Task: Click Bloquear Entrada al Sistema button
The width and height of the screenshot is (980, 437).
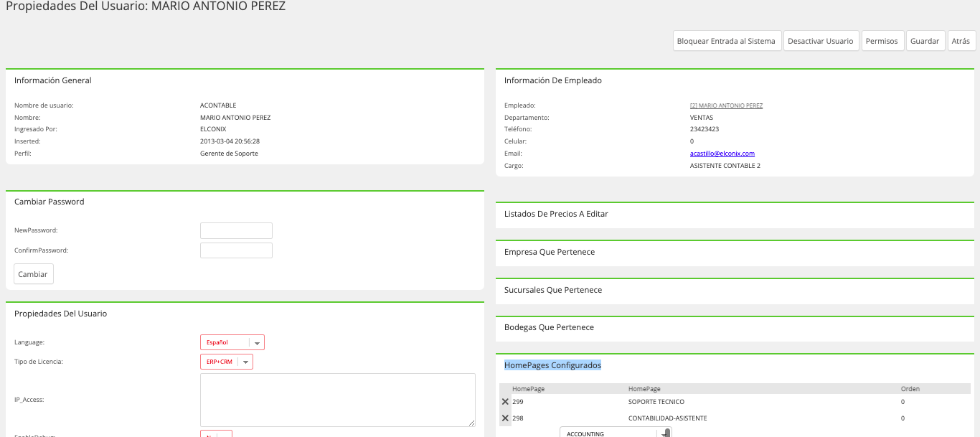Action: 726,41
